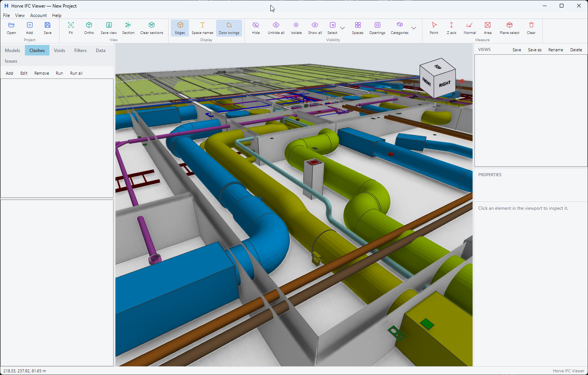
Task: Click the coordinates readout in status bar
Action: click(25, 371)
